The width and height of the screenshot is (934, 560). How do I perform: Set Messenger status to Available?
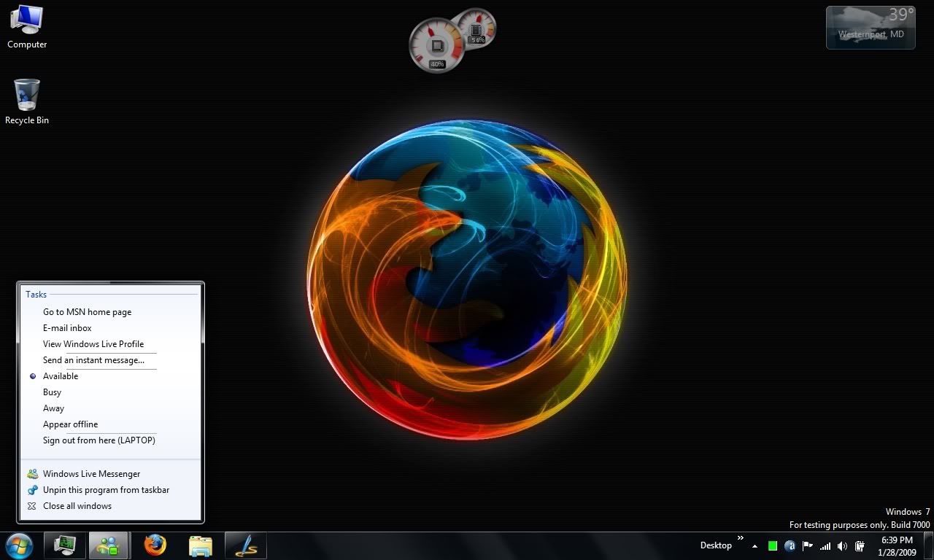[61, 376]
